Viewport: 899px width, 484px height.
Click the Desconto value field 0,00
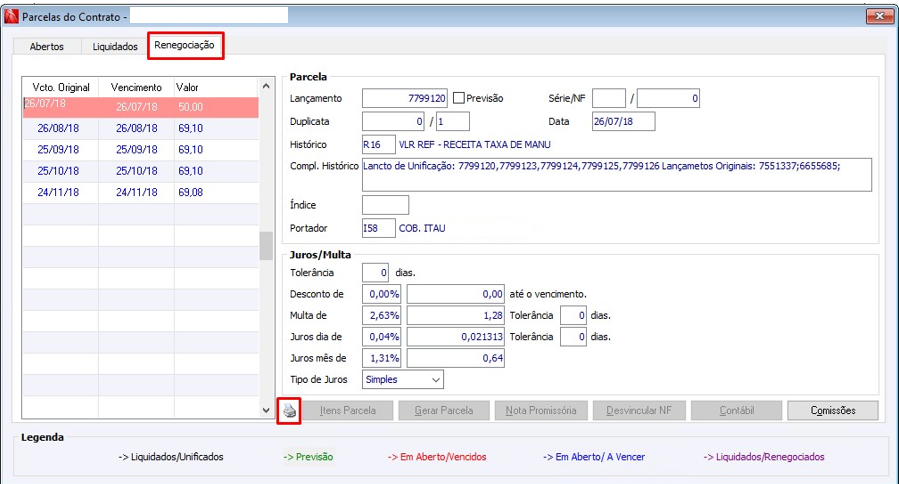(456, 294)
